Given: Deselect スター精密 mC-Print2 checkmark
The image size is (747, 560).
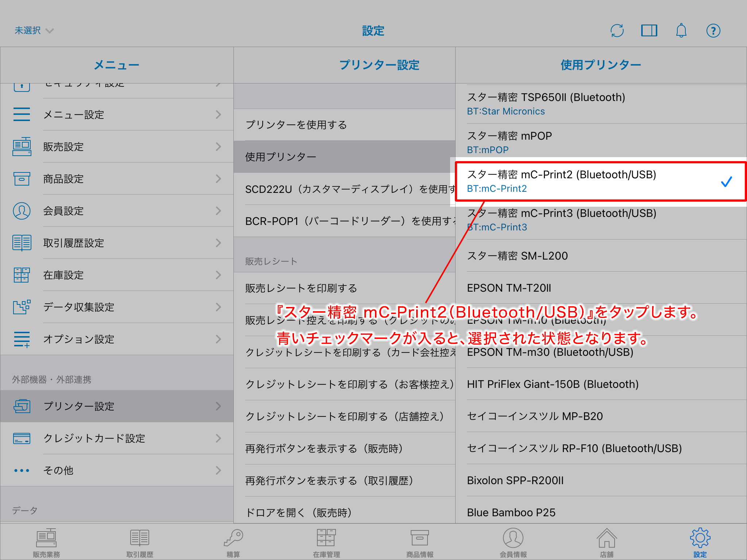Looking at the screenshot, I should coord(727,182).
